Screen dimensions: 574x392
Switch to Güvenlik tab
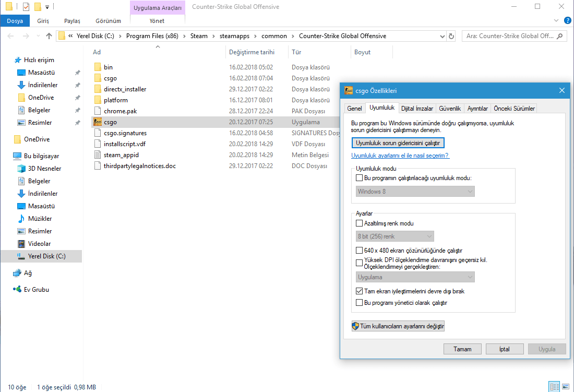[x=450, y=109]
